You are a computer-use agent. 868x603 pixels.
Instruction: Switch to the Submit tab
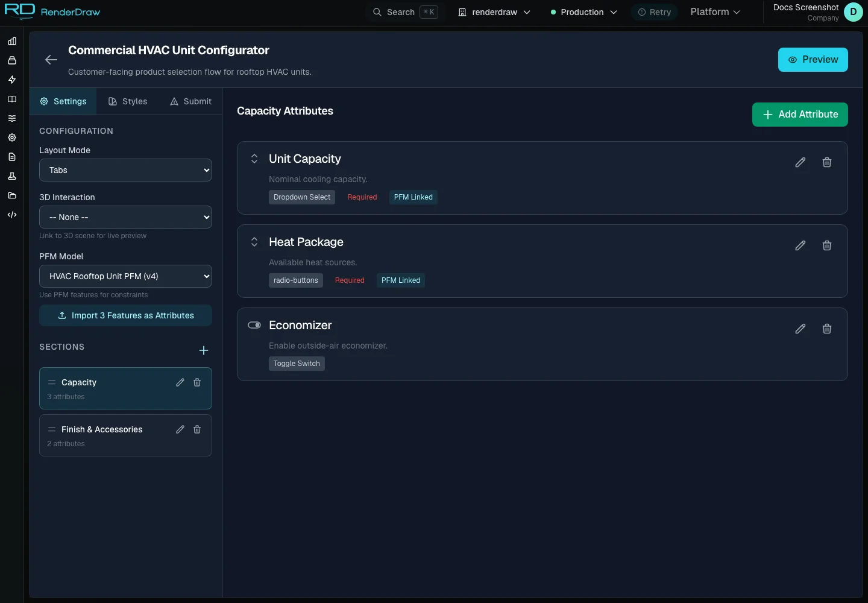coord(190,101)
